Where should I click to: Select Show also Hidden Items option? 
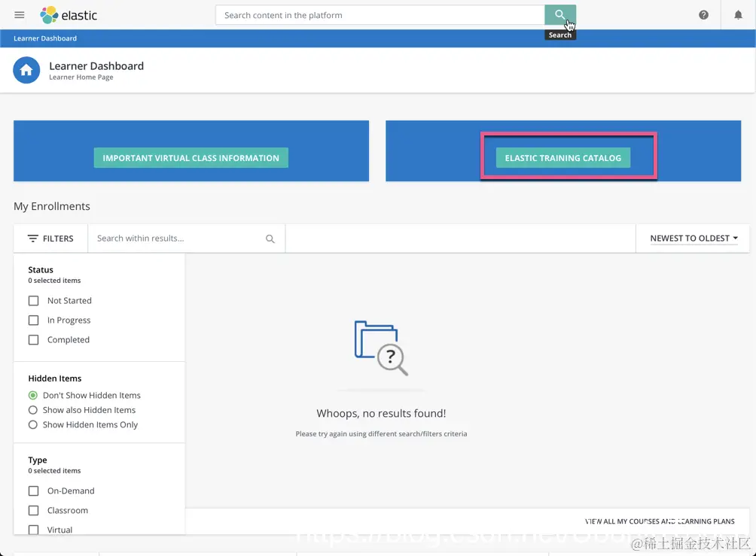pos(33,410)
